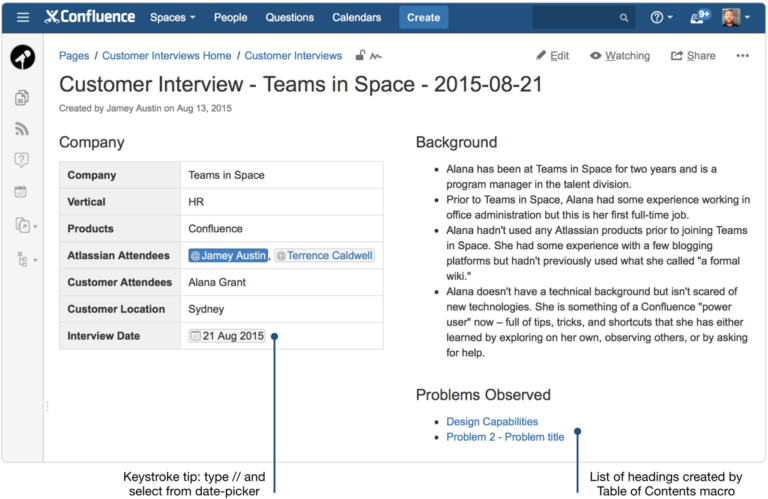This screenshot has height=499, width=768.
Task: Open the Customer Interviews breadcrumb link
Action: point(293,56)
